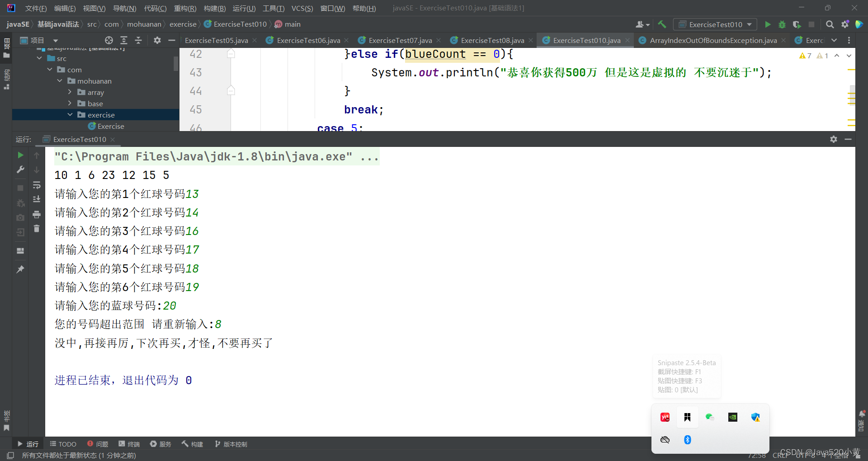Minimize the run tool window
This screenshot has width=868, height=461.
coord(848,139)
